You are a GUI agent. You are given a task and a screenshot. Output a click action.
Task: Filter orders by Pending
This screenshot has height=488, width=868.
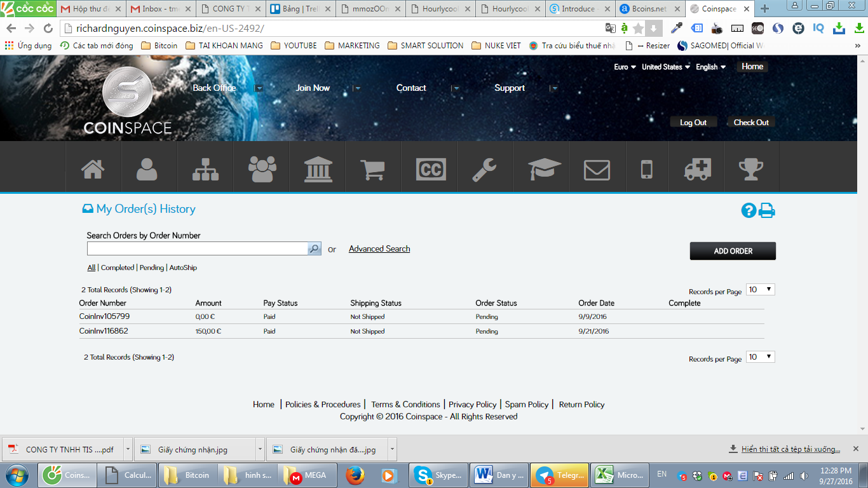pos(152,268)
